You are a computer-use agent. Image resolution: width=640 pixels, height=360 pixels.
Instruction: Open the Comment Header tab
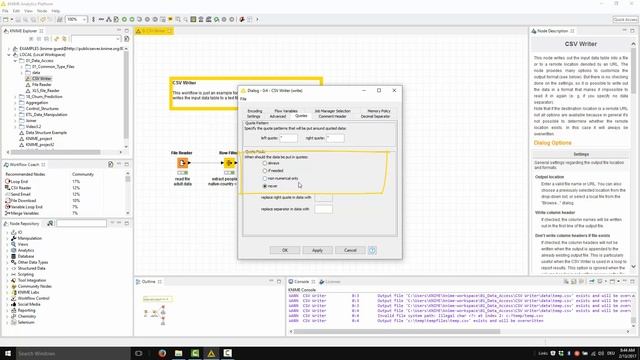point(332,116)
